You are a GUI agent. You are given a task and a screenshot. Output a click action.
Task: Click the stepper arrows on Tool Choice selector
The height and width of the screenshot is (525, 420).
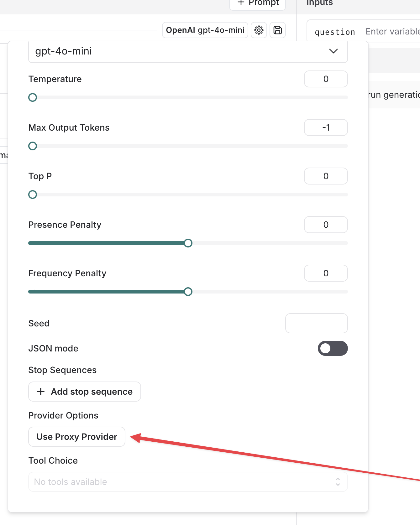tap(338, 482)
